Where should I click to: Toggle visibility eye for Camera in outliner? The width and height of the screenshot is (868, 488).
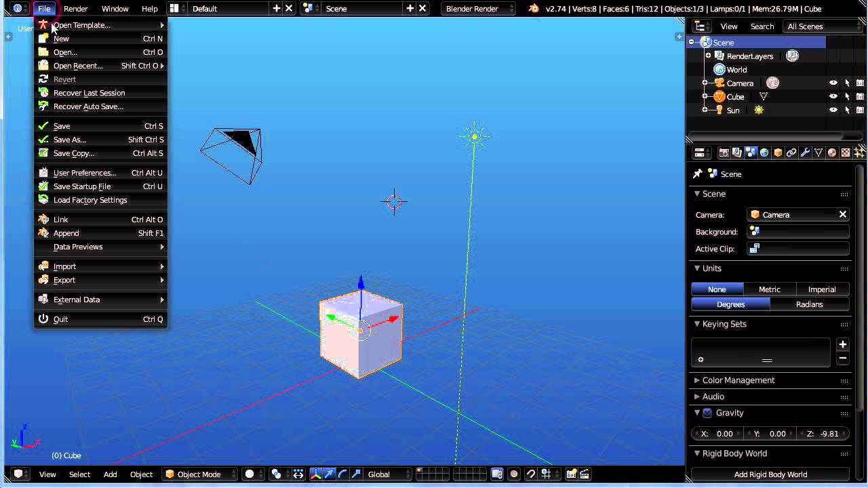tap(833, 83)
